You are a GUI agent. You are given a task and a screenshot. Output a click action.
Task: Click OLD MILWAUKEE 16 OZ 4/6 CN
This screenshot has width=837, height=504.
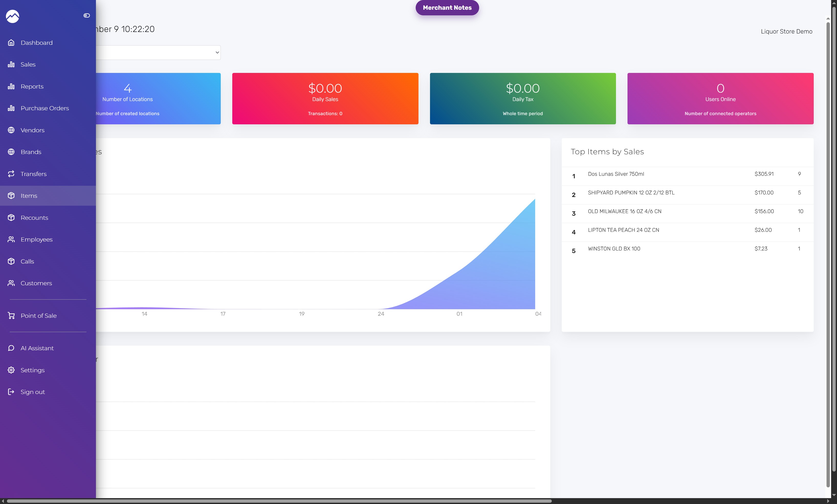click(x=624, y=211)
